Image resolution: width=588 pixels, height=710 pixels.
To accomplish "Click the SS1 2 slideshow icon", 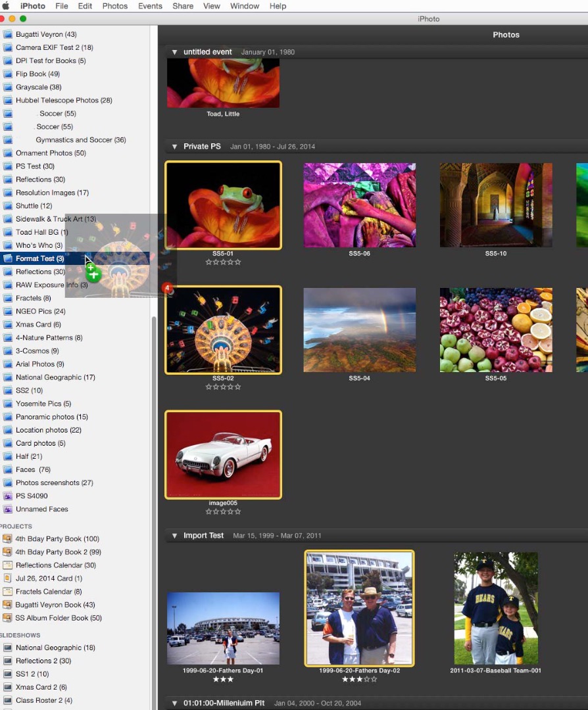I will point(8,674).
